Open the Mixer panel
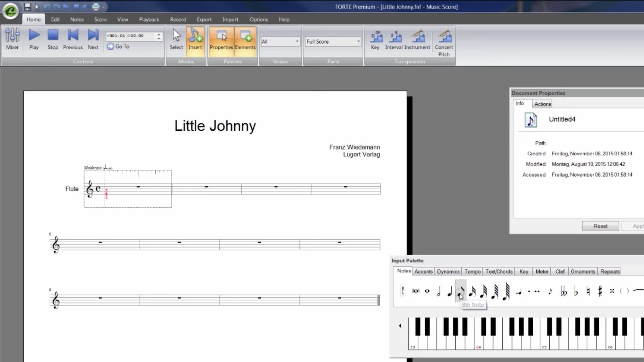The width and height of the screenshot is (644, 362). pyautogui.click(x=12, y=39)
